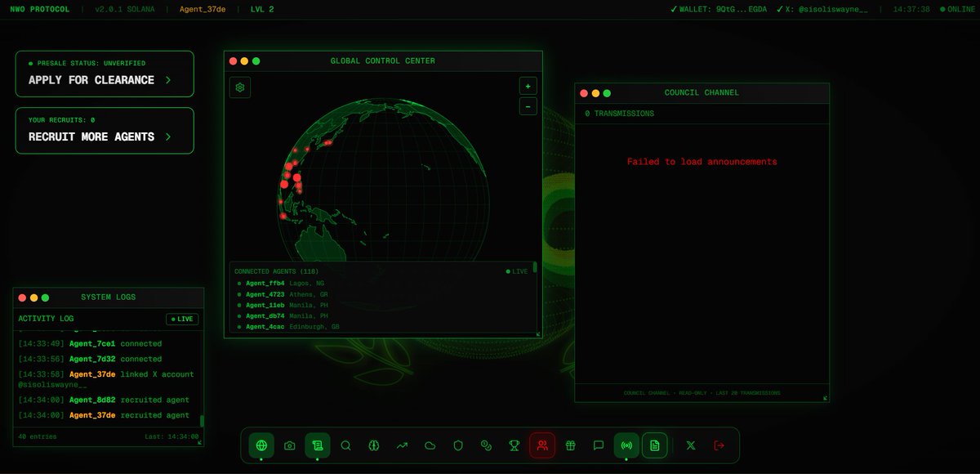Click the coins icon in the dock

487,445
